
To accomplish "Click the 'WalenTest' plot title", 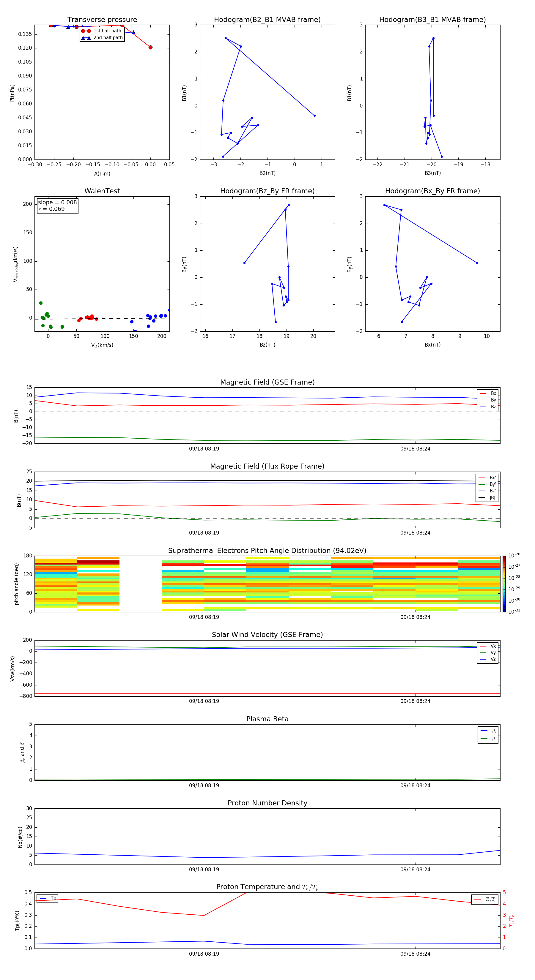I will coord(102,191).
